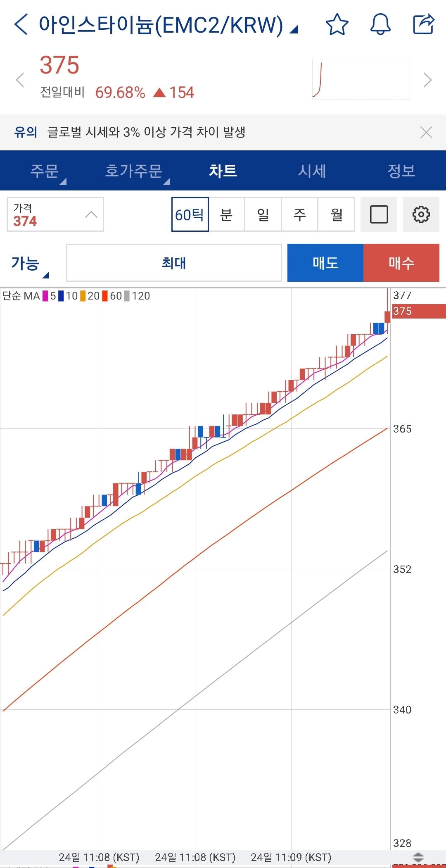Viewport: 446px width, 868px height.
Task: Click the MA 5 magenta color swatch
Action: (x=45, y=296)
